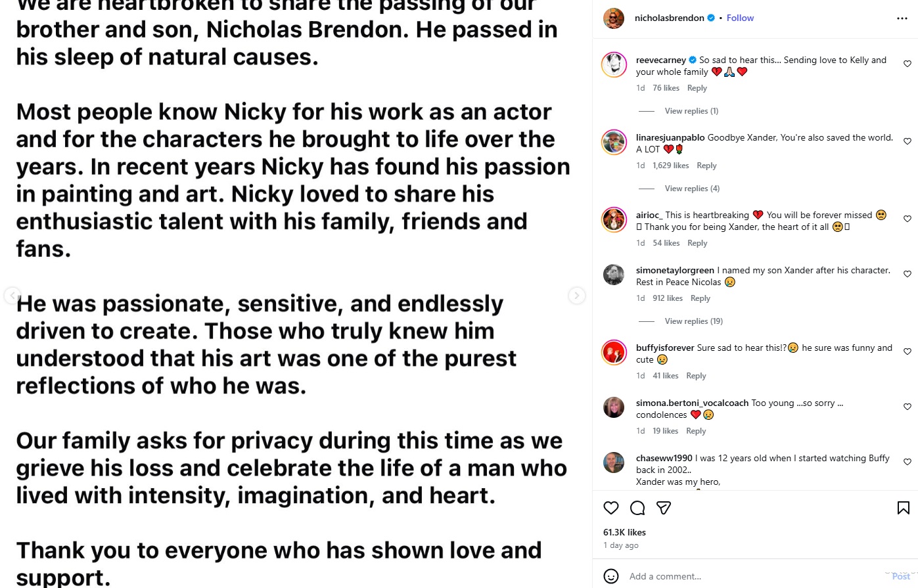This screenshot has height=588, width=918.
Task: Expand View replies (19) under simonetaylorgreen
Action: point(693,321)
